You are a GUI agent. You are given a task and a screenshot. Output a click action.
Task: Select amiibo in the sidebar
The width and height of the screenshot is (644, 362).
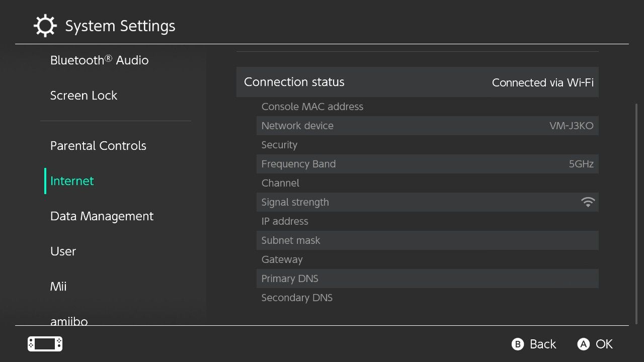click(69, 321)
